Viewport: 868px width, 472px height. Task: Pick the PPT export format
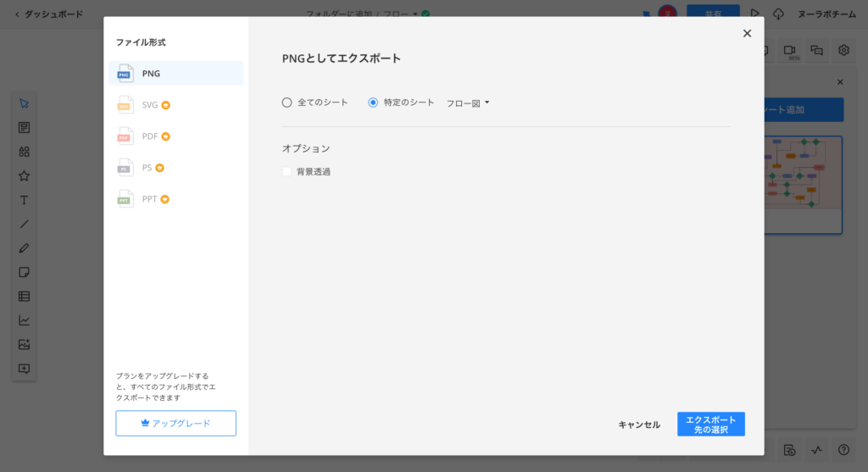(149, 199)
